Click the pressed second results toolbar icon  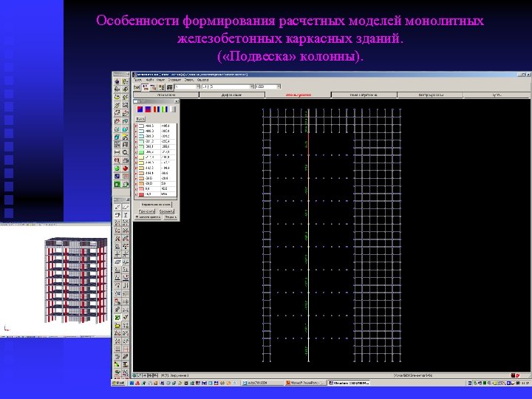pyautogui.click(x=146, y=87)
